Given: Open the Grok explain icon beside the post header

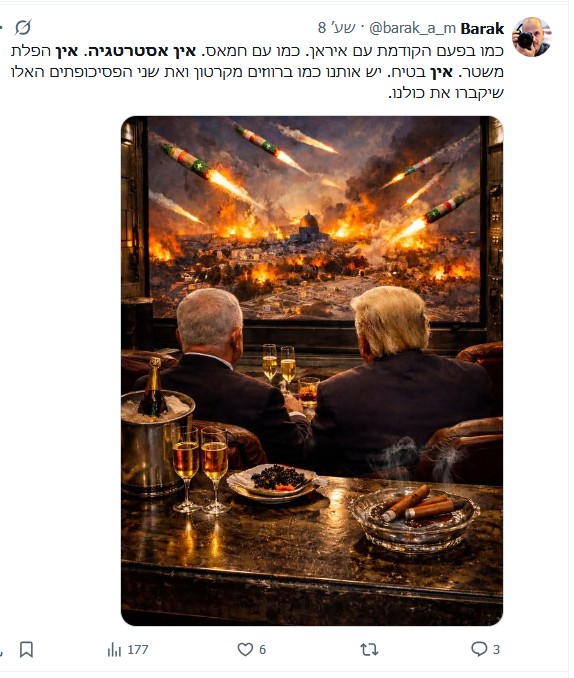Looking at the screenshot, I should (22, 27).
